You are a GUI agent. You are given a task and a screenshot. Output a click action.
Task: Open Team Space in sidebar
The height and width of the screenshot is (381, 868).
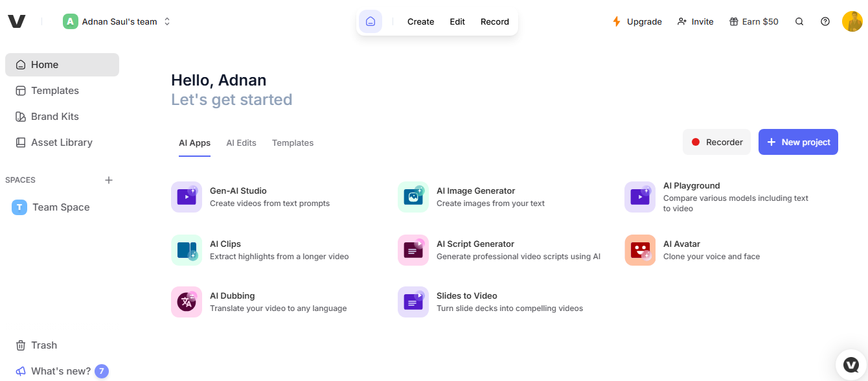click(61, 207)
